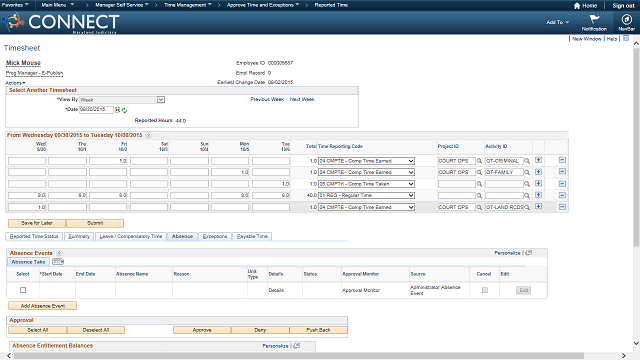The width and height of the screenshot is (640, 360).
Task: Add a row after the OT-FAMILY line
Action: (x=538, y=172)
